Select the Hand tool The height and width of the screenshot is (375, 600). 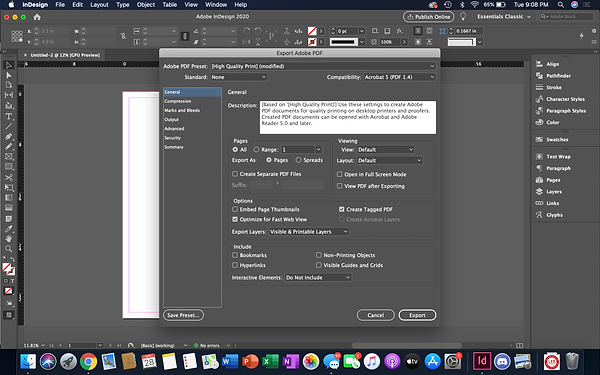8,238
